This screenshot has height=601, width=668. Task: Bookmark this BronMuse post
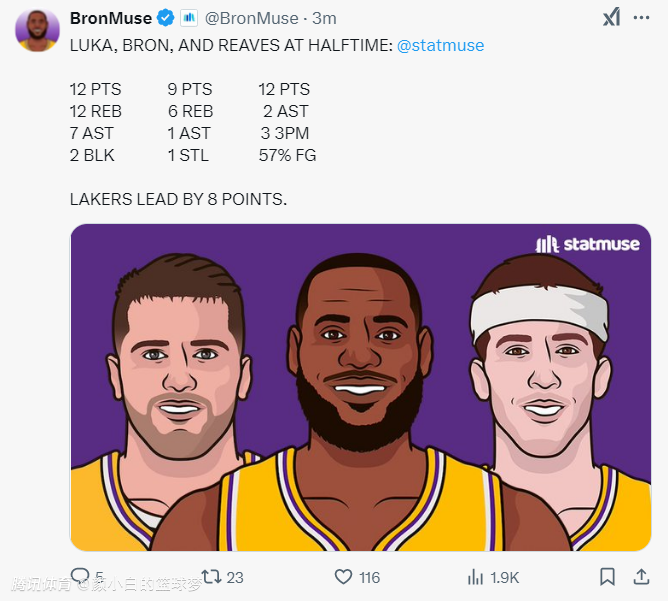click(x=607, y=577)
